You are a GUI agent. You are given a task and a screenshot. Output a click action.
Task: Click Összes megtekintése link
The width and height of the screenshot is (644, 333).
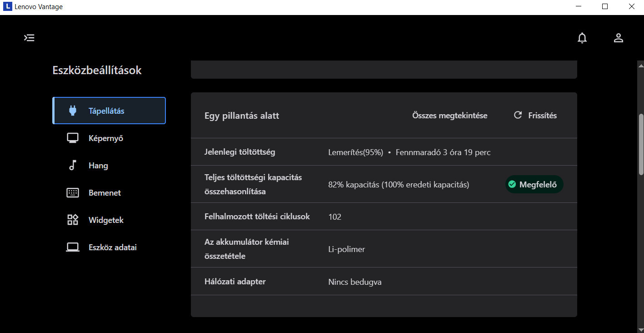449,116
